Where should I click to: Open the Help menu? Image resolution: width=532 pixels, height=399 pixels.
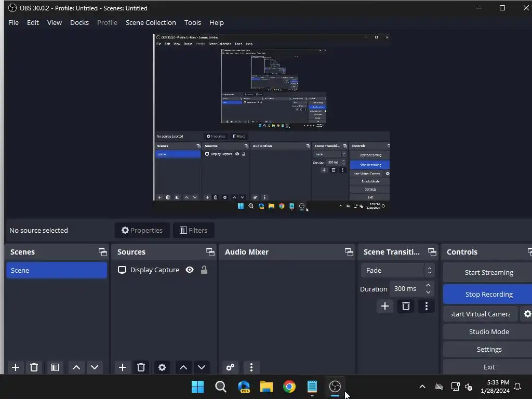(217, 23)
